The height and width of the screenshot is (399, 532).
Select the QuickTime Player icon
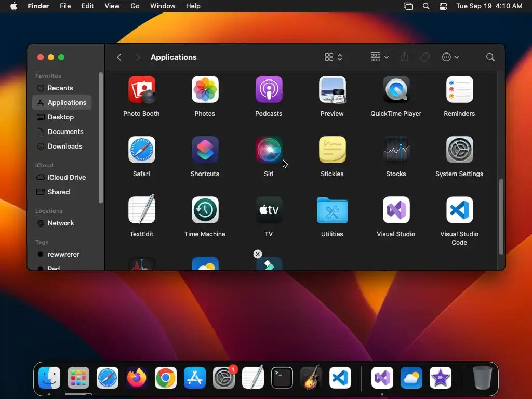tap(396, 89)
